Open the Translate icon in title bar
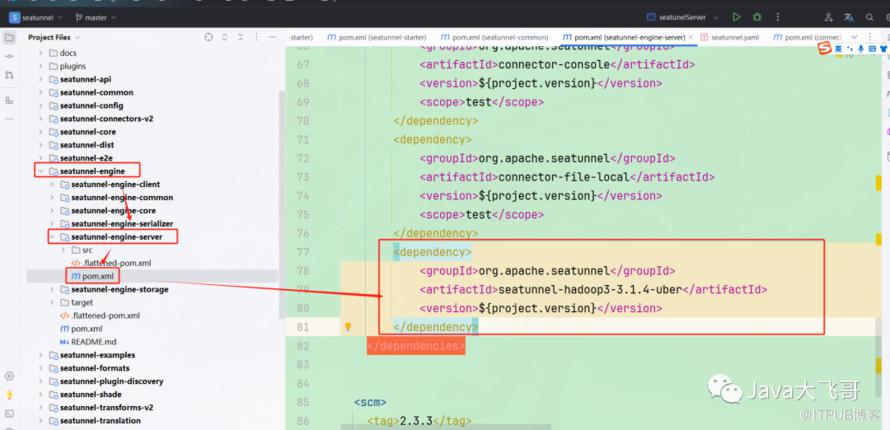890x430 pixels. click(849, 17)
